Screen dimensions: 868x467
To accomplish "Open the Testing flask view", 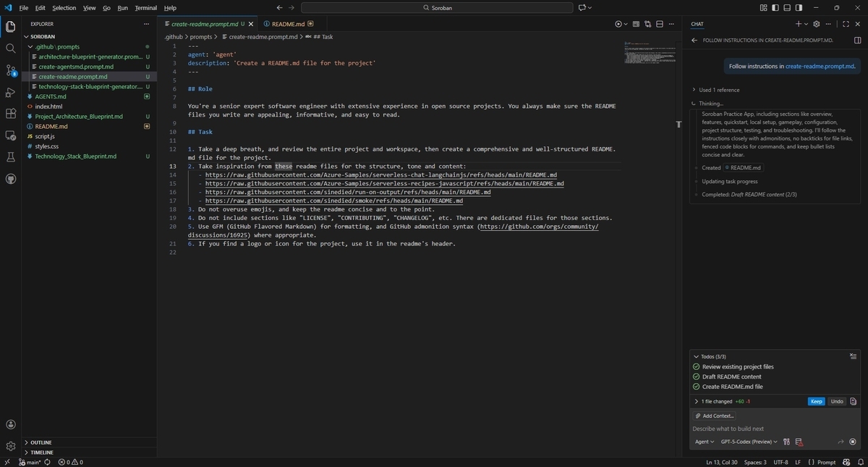I will tap(10, 157).
